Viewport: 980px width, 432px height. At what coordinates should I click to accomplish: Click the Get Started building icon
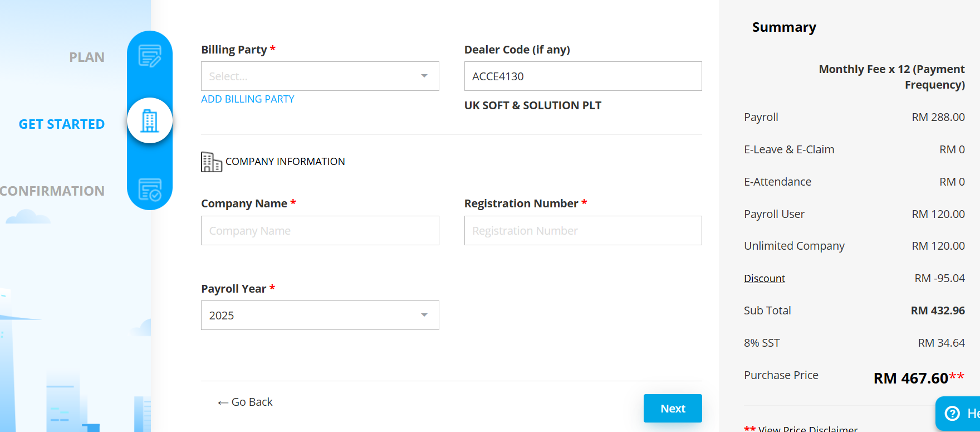150,120
